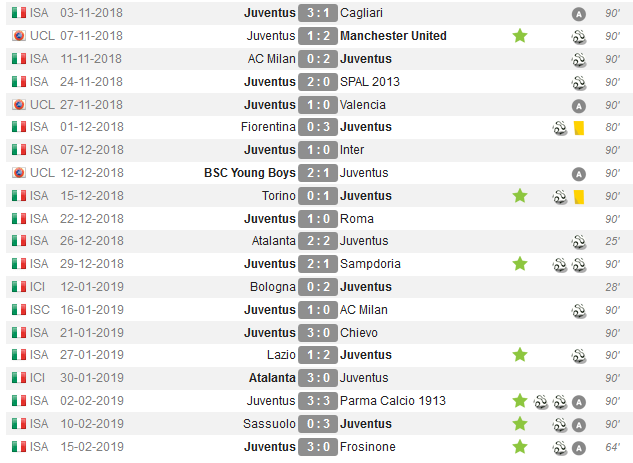Viewport: 633px width, 463px height.
Task: Click the assist icon in the Frosinone match row
Action: coord(578,447)
